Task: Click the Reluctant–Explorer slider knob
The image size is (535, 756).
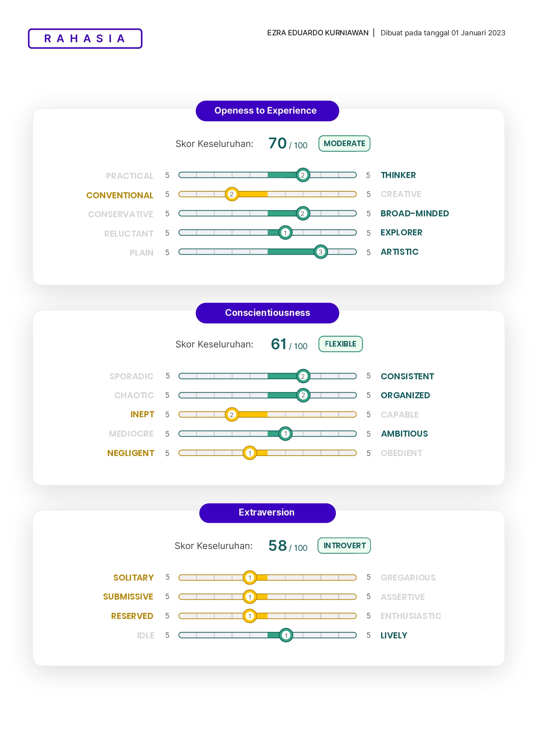Action: [285, 233]
